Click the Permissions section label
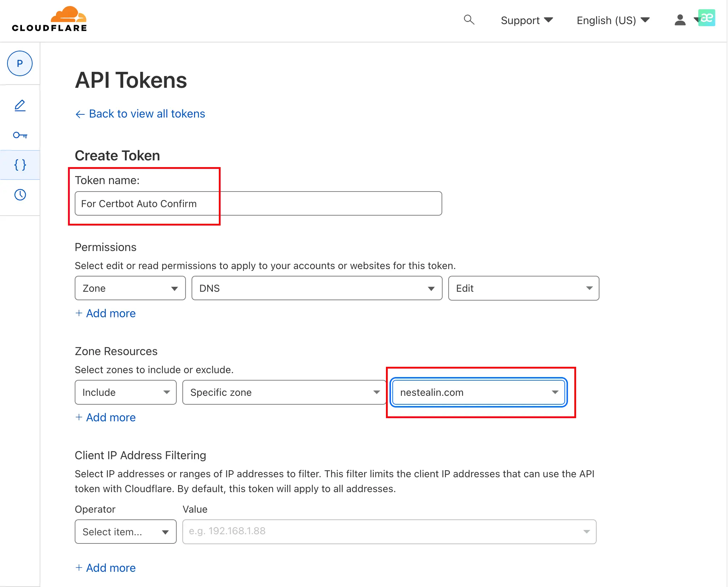The height and width of the screenshot is (587, 728). [x=106, y=247]
